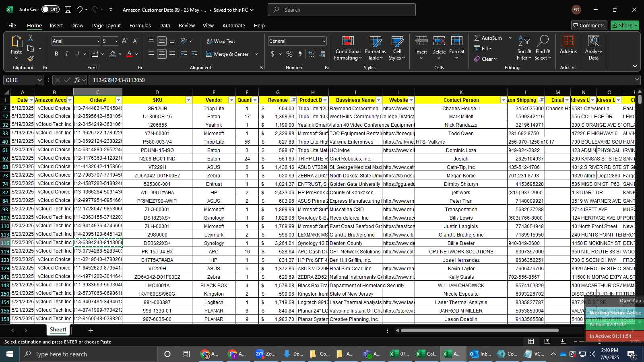Open the Vendor column filter dropdown
Viewport: 644px width, 362px height.
pyautogui.click(x=231, y=100)
